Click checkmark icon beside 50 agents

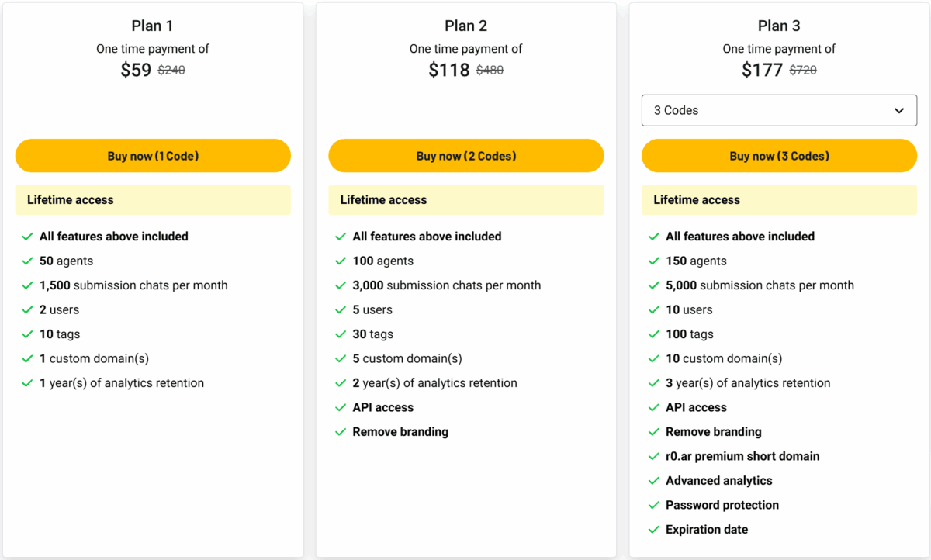(27, 261)
